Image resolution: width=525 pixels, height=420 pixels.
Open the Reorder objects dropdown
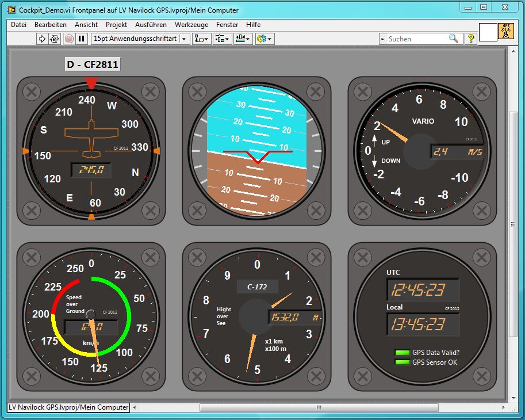click(265, 39)
